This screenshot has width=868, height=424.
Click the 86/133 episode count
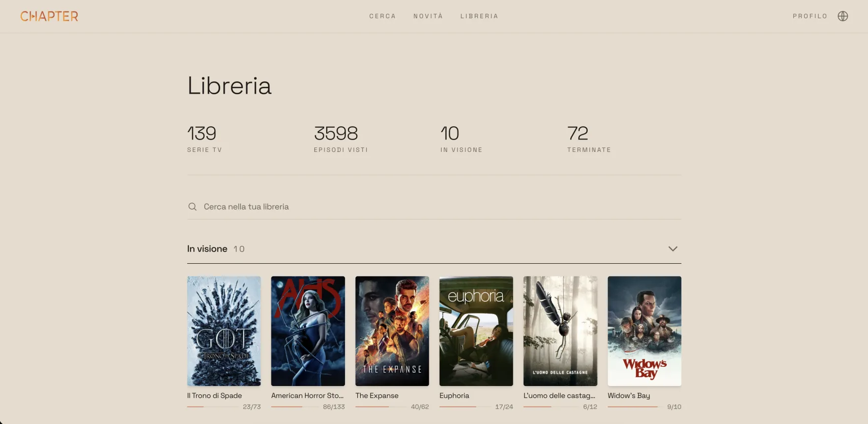(x=334, y=407)
